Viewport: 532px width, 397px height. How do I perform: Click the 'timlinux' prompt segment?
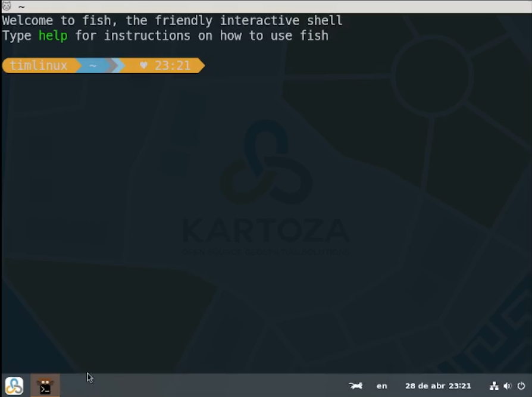[x=38, y=65]
